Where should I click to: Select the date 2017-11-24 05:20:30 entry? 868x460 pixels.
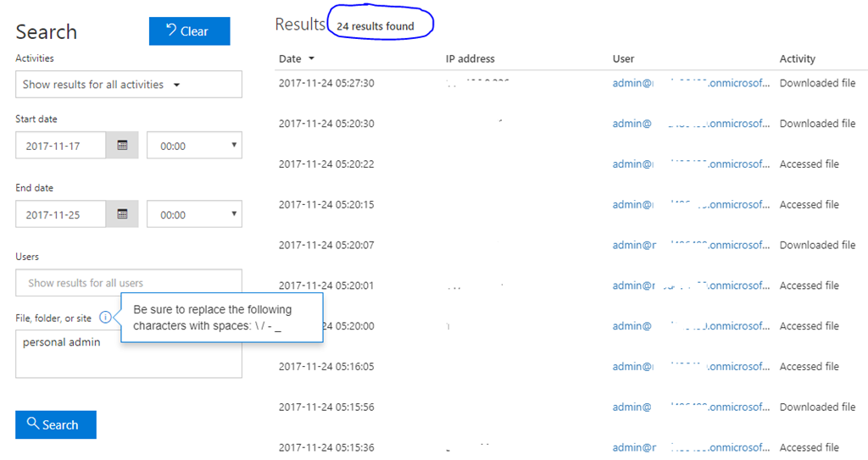(326, 124)
